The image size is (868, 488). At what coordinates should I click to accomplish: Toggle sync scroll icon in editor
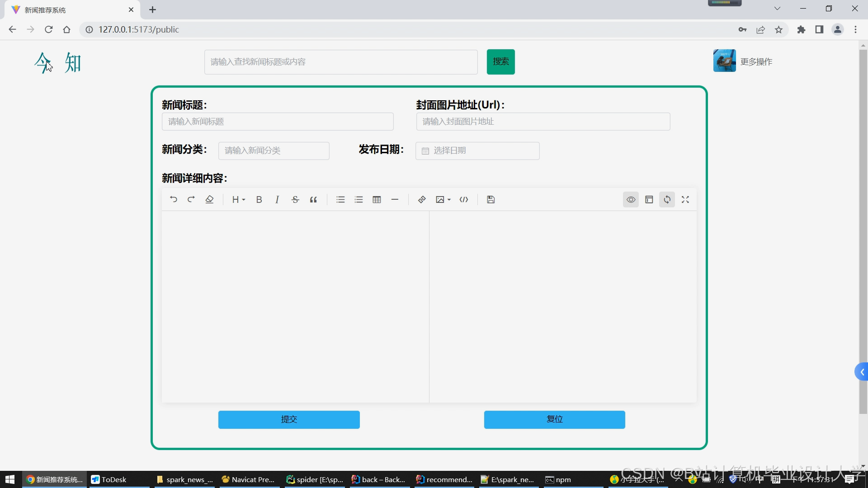point(667,199)
